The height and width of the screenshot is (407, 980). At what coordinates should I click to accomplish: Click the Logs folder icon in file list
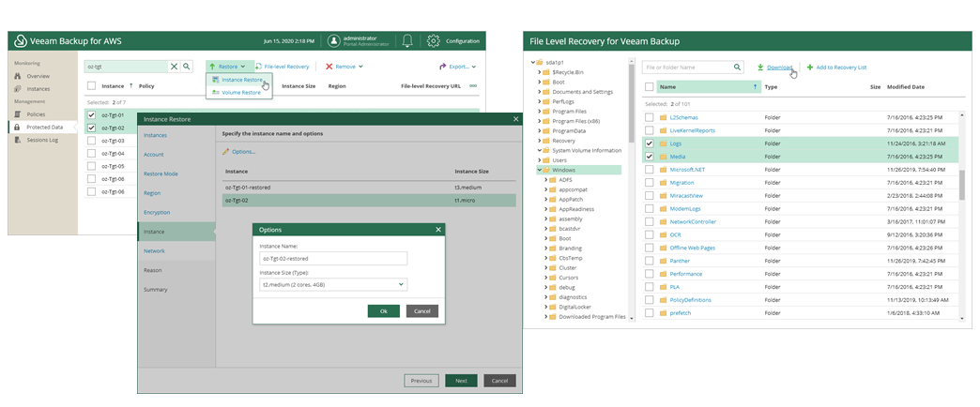(x=664, y=143)
